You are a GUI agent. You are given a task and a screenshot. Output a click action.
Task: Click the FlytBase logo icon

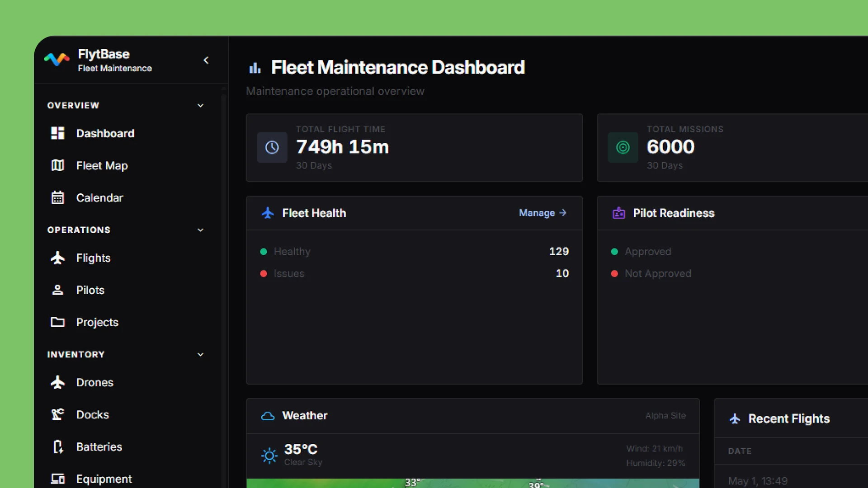tap(57, 59)
